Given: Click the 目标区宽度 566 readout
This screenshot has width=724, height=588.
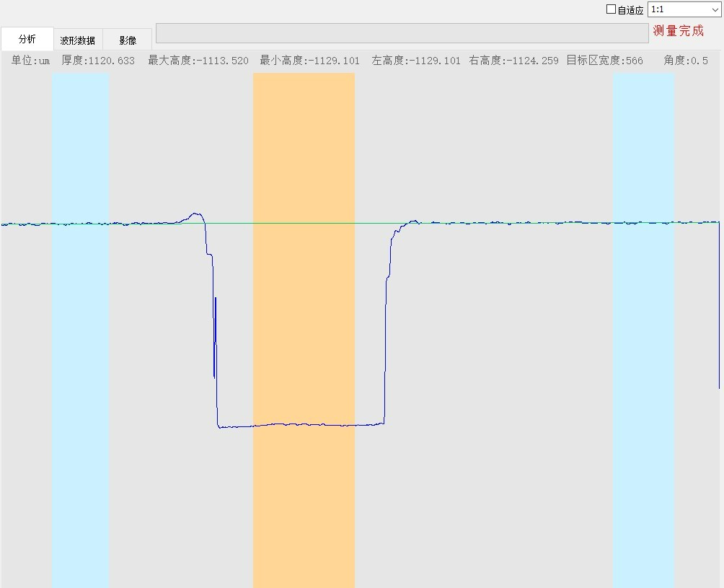Looking at the screenshot, I should pyautogui.click(x=604, y=61).
